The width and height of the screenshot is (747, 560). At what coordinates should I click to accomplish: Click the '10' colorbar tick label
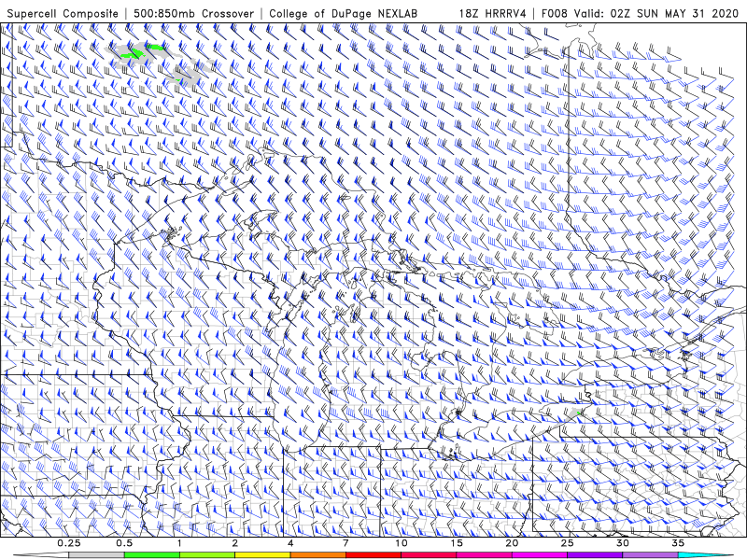pos(402,543)
